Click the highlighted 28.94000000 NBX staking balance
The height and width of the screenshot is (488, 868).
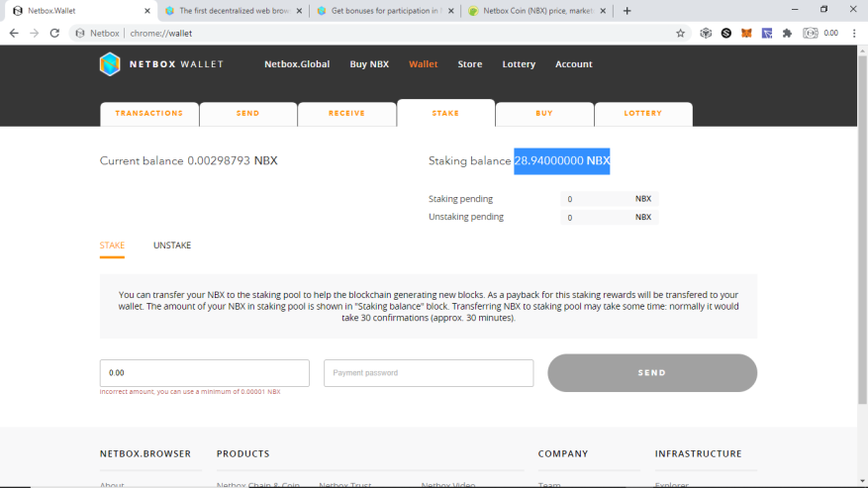pyautogui.click(x=562, y=160)
